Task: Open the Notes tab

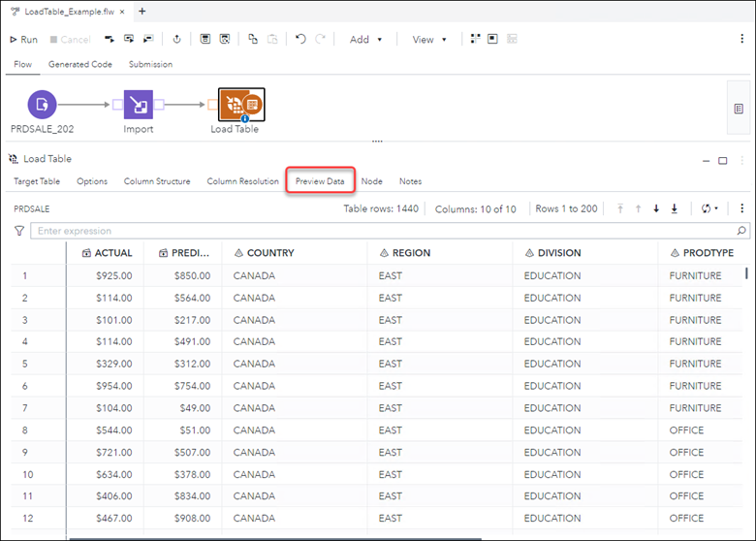Action: (x=410, y=181)
